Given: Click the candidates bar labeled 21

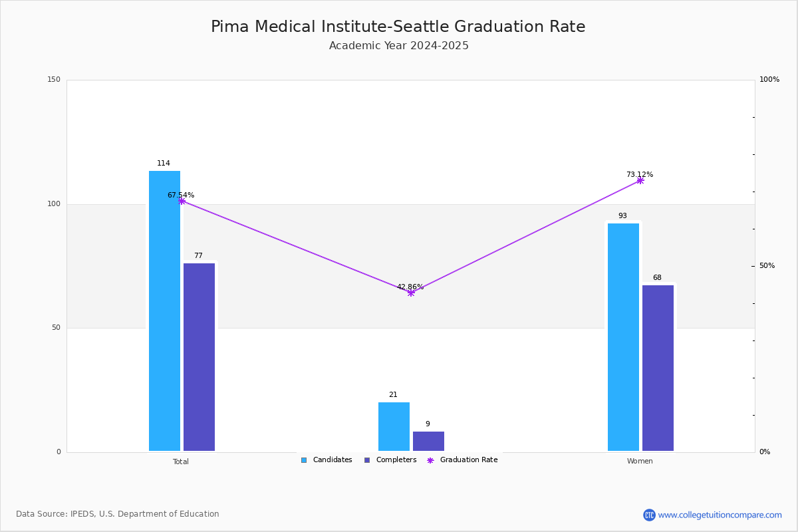Looking at the screenshot, I should point(394,426).
